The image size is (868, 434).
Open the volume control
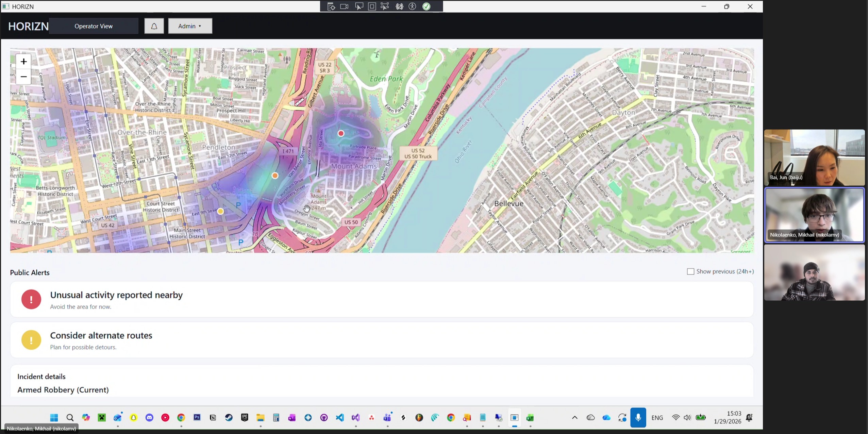pos(687,418)
